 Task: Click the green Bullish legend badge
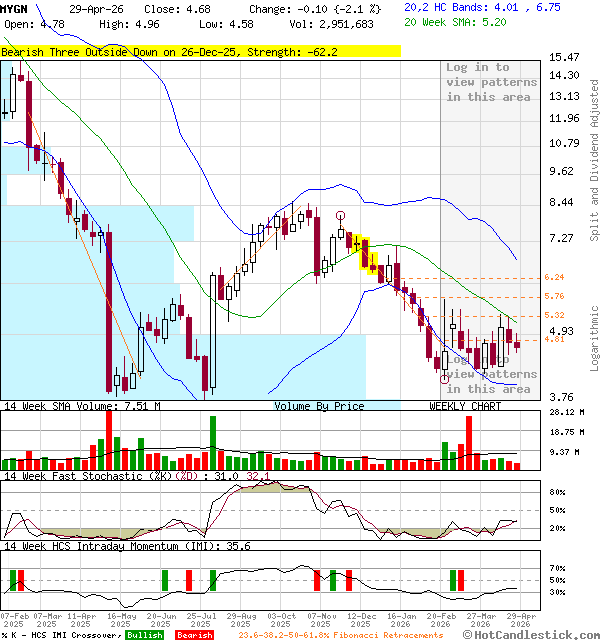[145, 635]
